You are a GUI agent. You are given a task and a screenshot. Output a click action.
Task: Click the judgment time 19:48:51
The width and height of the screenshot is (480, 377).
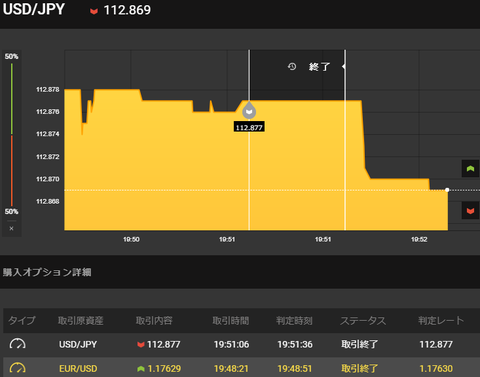(x=295, y=369)
